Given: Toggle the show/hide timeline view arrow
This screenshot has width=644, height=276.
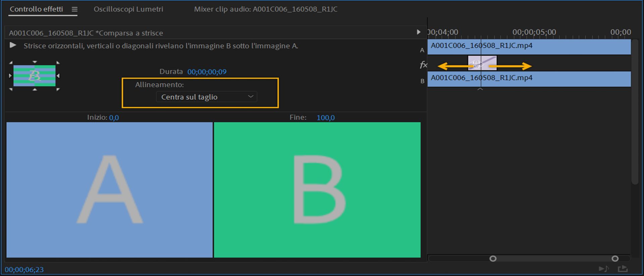Looking at the screenshot, I should tap(419, 32).
